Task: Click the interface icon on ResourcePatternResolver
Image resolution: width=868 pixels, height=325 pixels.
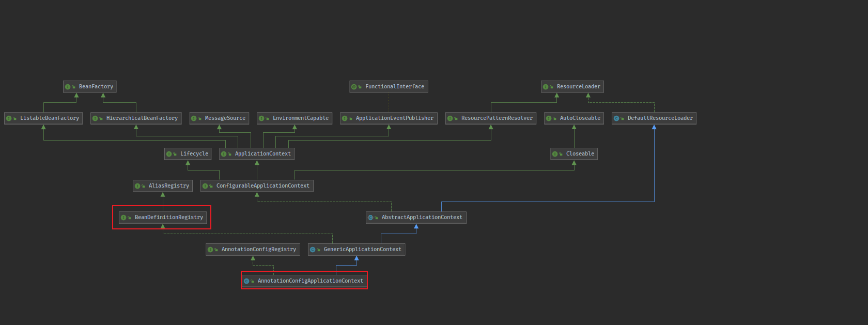Action: [x=450, y=118]
